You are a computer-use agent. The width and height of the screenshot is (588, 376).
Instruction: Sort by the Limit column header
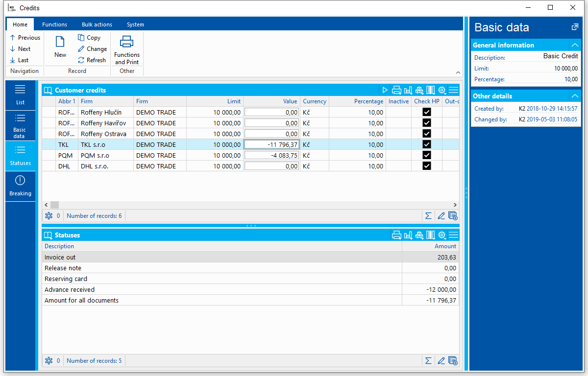point(215,101)
